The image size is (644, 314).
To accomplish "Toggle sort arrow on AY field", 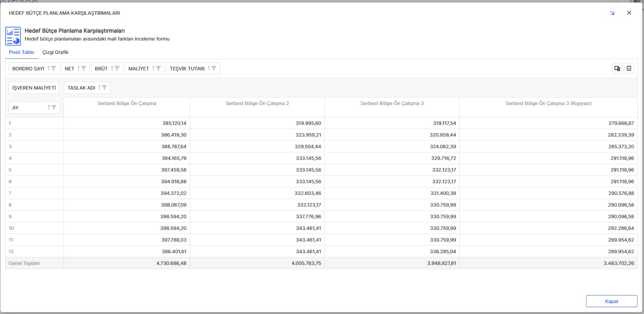I will coord(49,107).
